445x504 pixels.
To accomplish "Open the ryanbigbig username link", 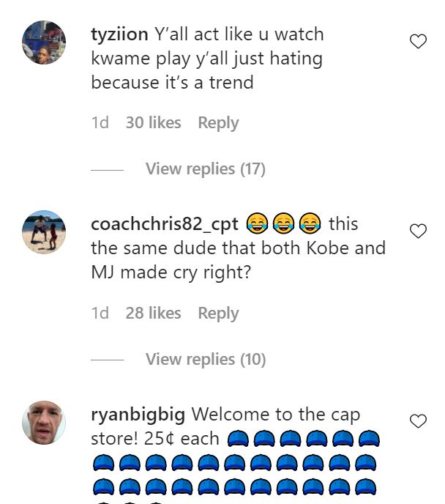I will coord(138,415).
